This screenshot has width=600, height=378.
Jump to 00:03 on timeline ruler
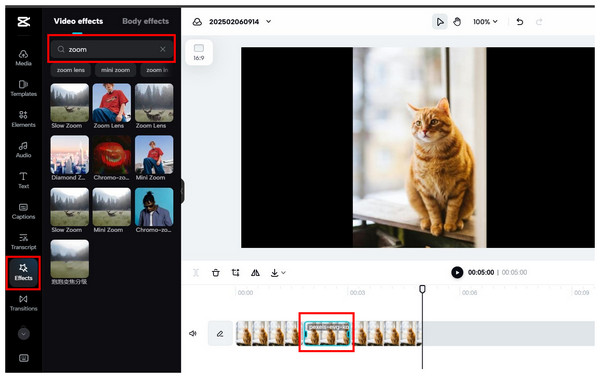coord(357,293)
